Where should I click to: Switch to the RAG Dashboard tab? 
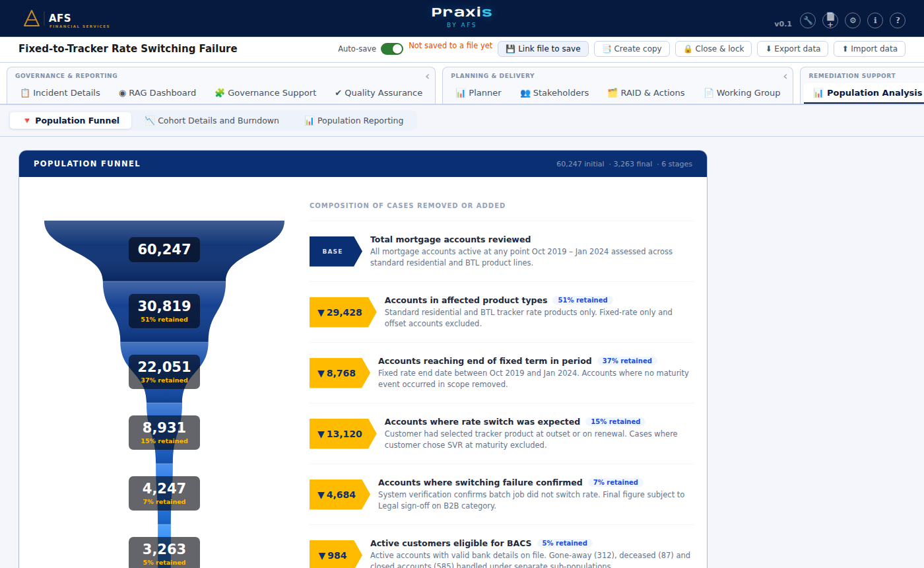pyautogui.click(x=157, y=93)
